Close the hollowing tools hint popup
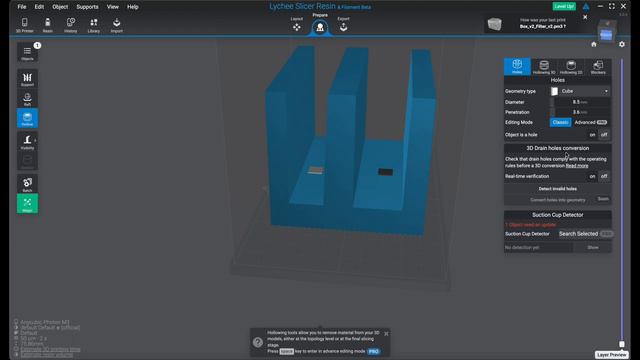 click(x=386, y=334)
